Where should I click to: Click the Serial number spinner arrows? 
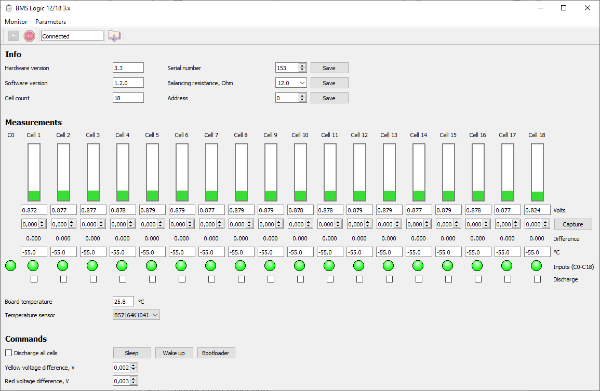(302, 68)
